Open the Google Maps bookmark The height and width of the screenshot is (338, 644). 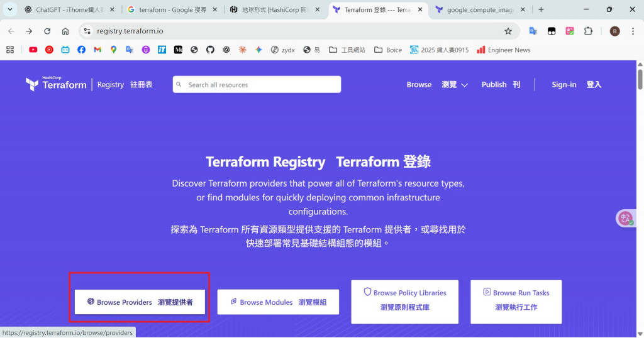point(113,50)
